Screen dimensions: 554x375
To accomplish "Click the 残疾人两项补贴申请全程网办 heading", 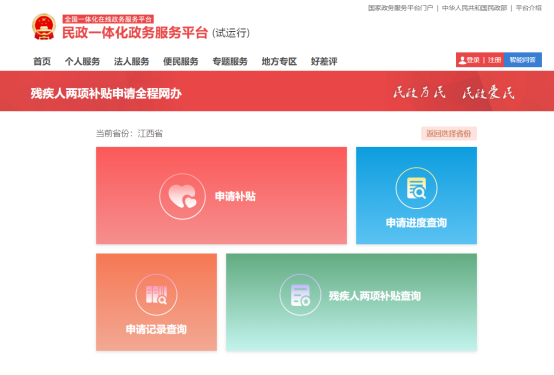I will tap(106, 93).
